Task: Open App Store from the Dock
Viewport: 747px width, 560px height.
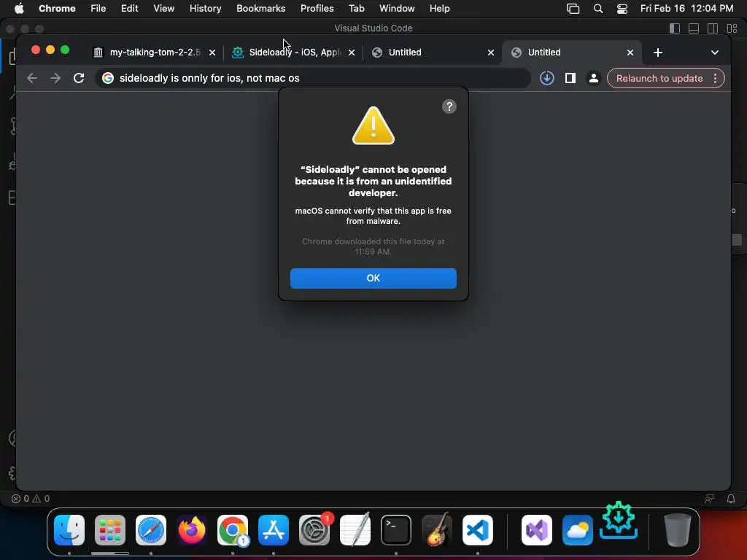Action: 274,530
